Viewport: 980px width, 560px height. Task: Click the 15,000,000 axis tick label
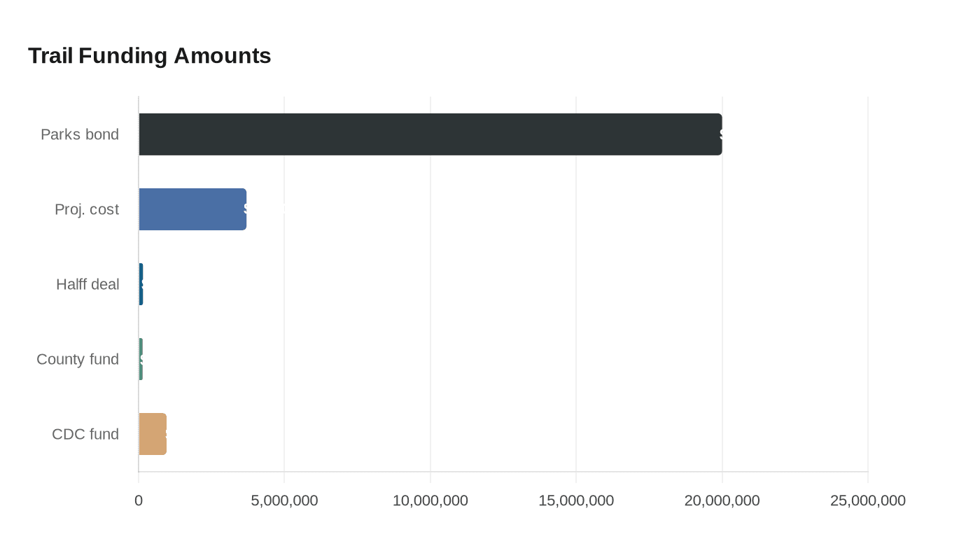click(576, 500)
